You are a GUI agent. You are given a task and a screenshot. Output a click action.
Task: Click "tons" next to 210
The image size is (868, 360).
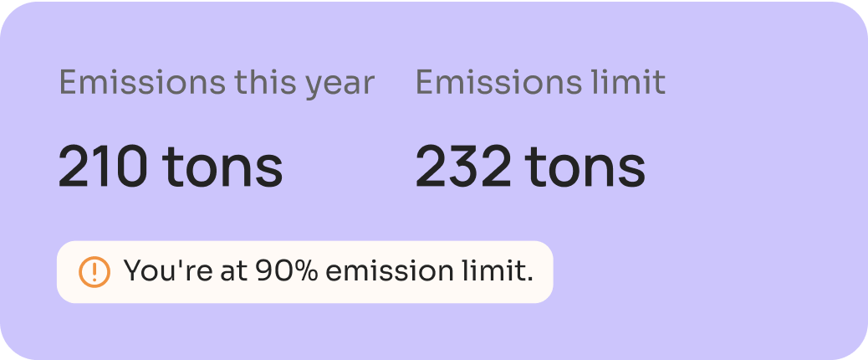click(222, 167)
